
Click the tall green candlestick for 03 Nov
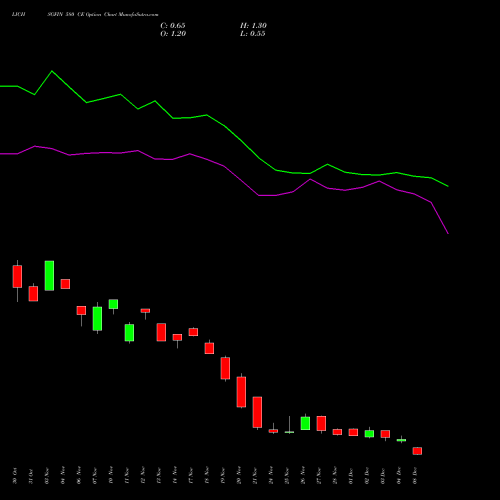(49, 276)
